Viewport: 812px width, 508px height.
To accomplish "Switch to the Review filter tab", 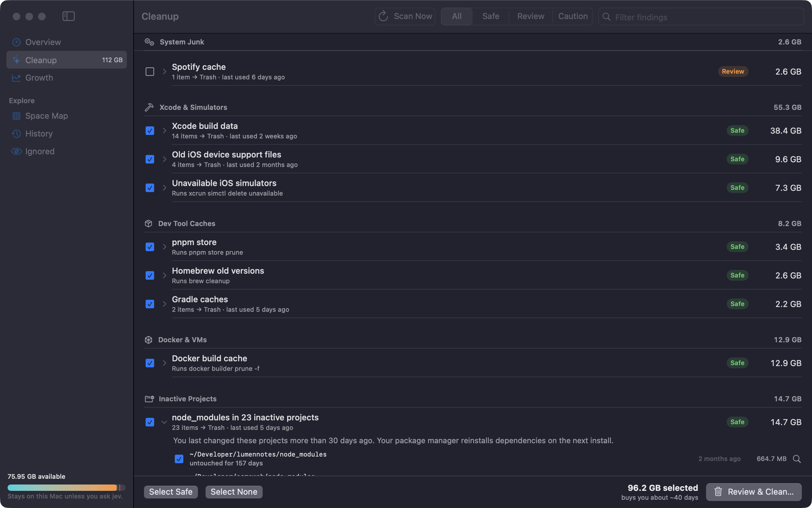I will 531,17.
